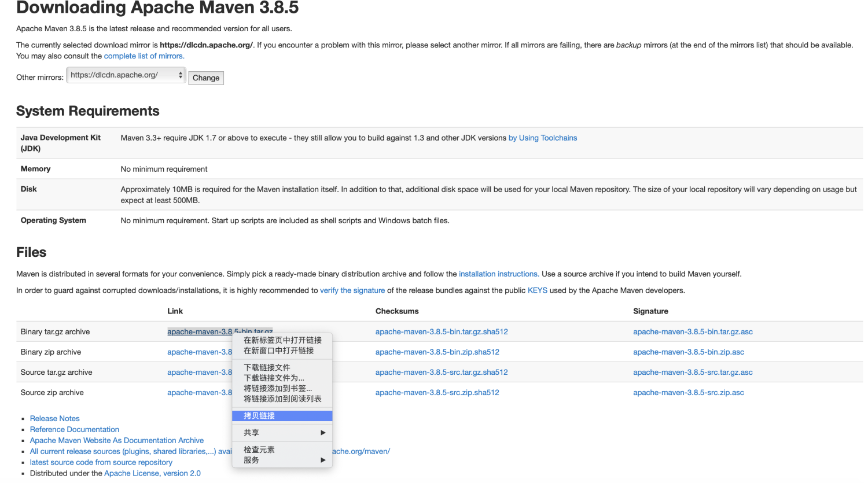This screenshot has width=868, height=483.
Task: Click the Checksums column header
Action: [x=397, y=311]
